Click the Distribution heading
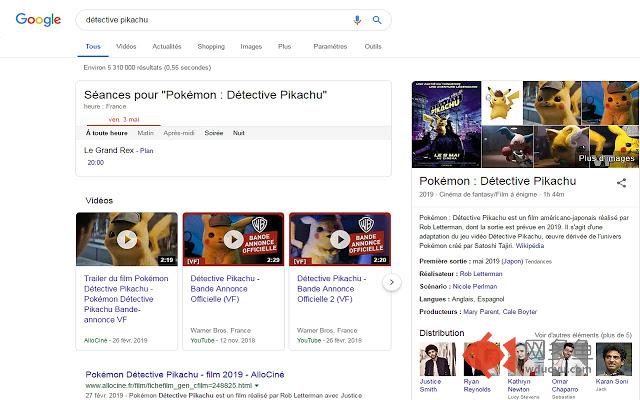 (x=442, y=333)
